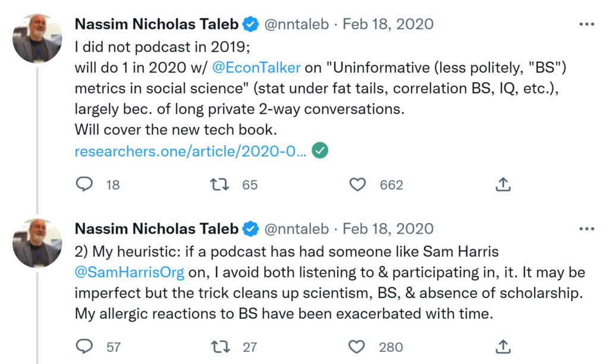The width and height of the screenshot is (609, 364).
Task: Open the researchers.one article link
Action: 190,152
